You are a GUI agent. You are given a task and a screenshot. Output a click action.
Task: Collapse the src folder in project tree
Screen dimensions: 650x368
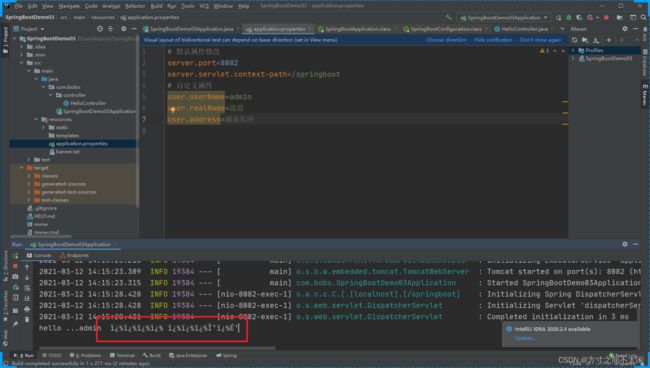(x=22, y=63)
